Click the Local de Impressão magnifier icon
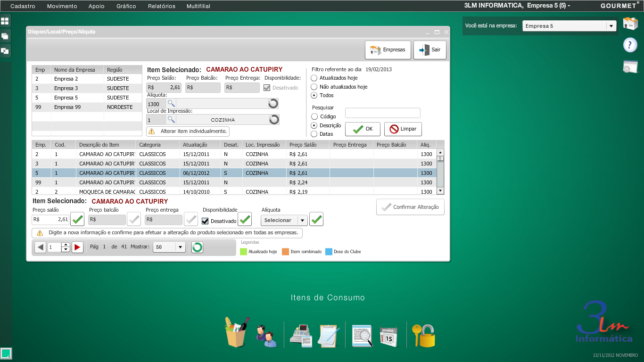This screenshot has height=362, width=644. coord(171,120)
